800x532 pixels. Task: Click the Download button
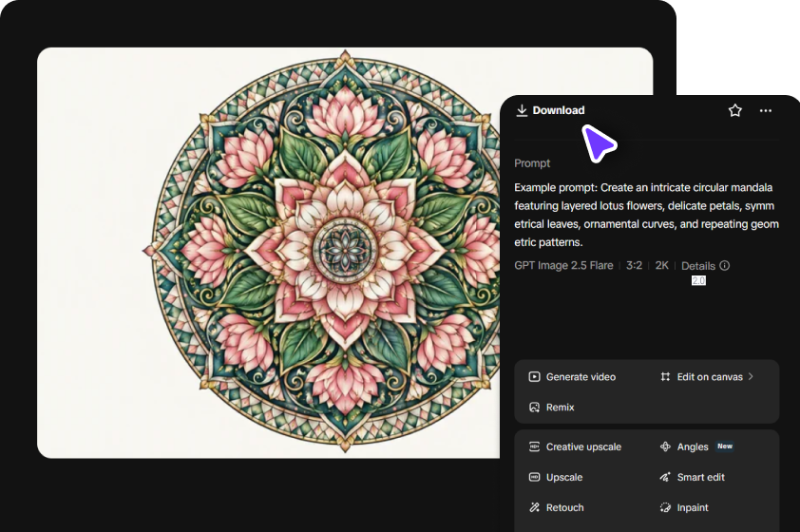(x=550, y=110)
